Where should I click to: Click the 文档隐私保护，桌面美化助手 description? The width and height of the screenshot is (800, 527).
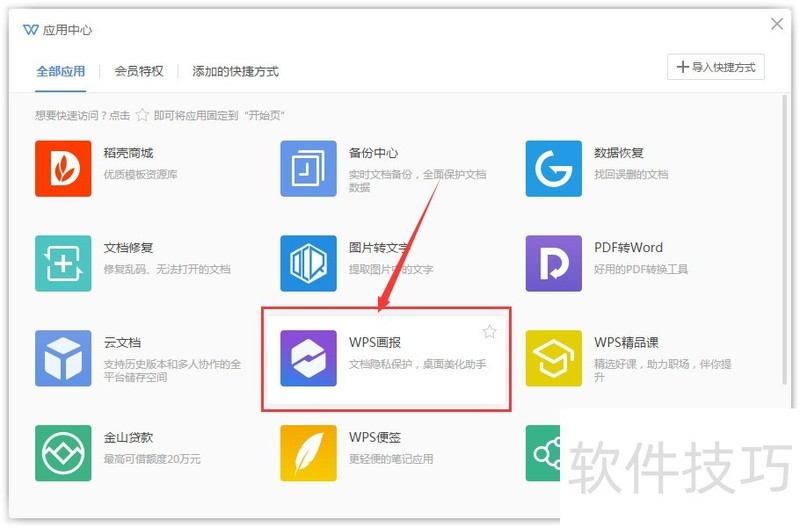(x=417, y=364)
